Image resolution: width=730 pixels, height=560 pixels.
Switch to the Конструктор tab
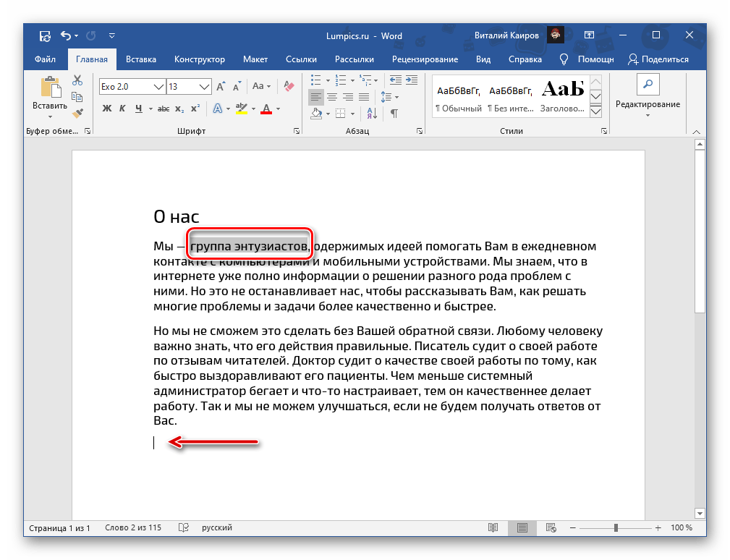pyautogui.click(x=200, y=59)
